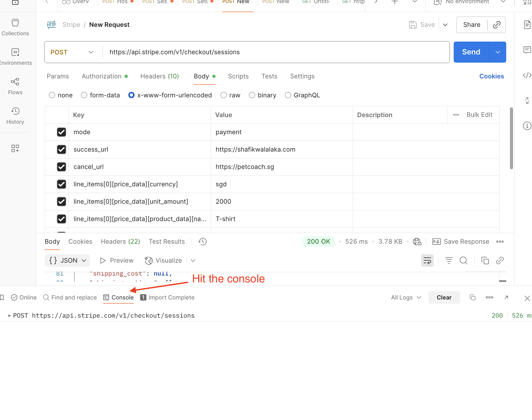Click the request URL input field

coord(276,52)
